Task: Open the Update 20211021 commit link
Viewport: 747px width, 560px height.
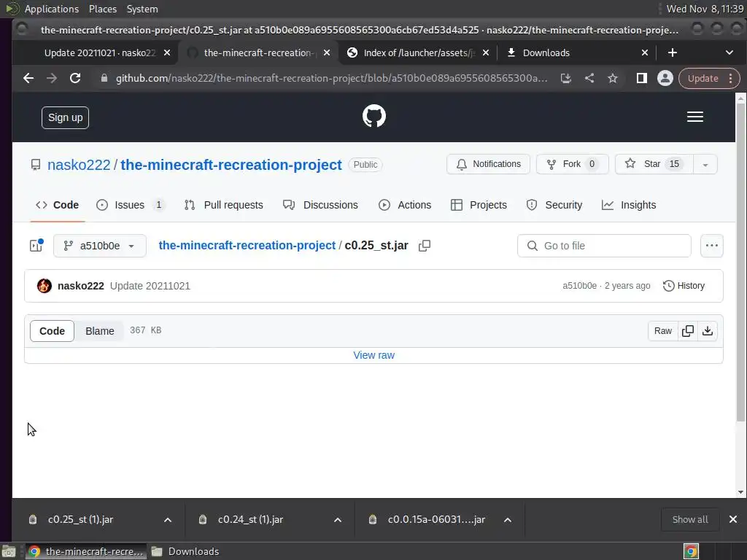Action: pos(150,286)
